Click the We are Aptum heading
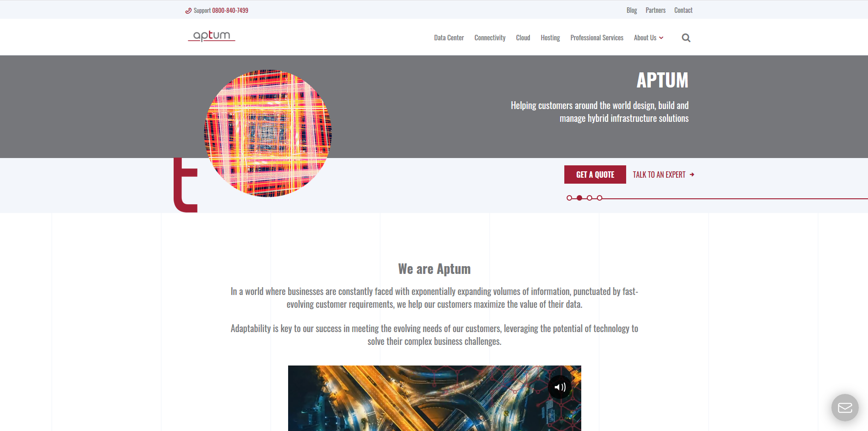This screenshot has height=431, width=868. pos(434,269)
